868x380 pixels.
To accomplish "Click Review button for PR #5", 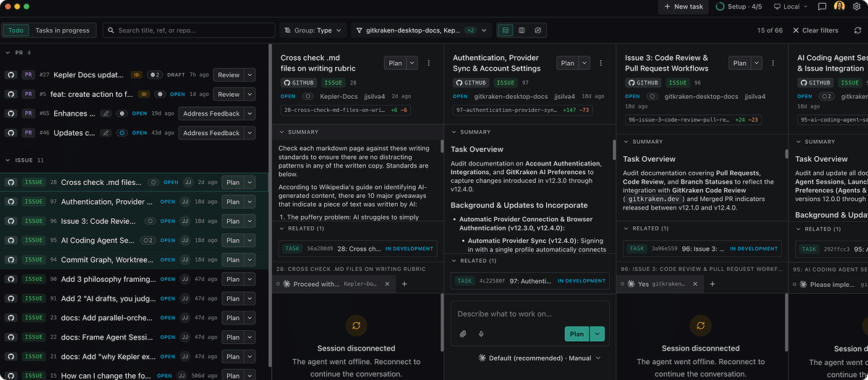I will tap(229, 94).
